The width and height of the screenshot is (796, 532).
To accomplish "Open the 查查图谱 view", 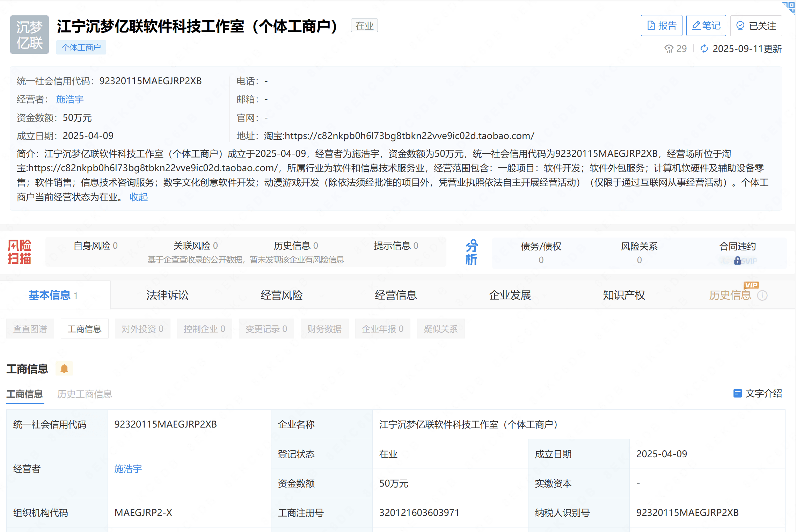I will pyautogui.click(x=30, y=328).
